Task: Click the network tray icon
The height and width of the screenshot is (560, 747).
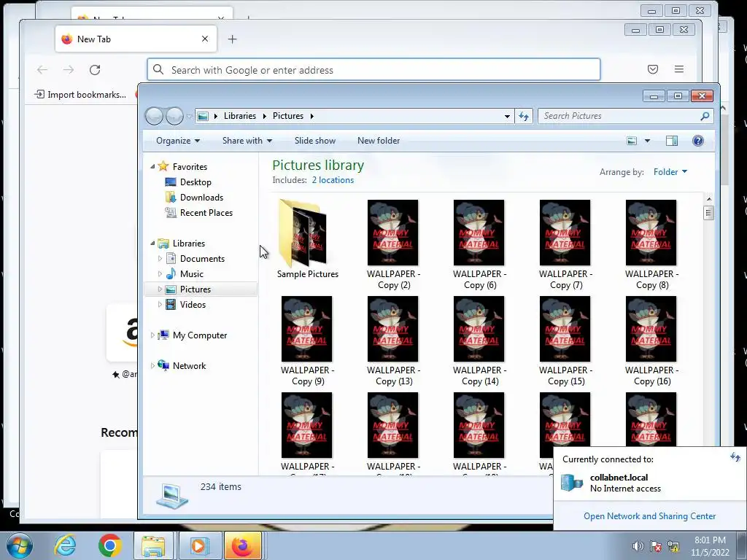Action: click(673, 546)
